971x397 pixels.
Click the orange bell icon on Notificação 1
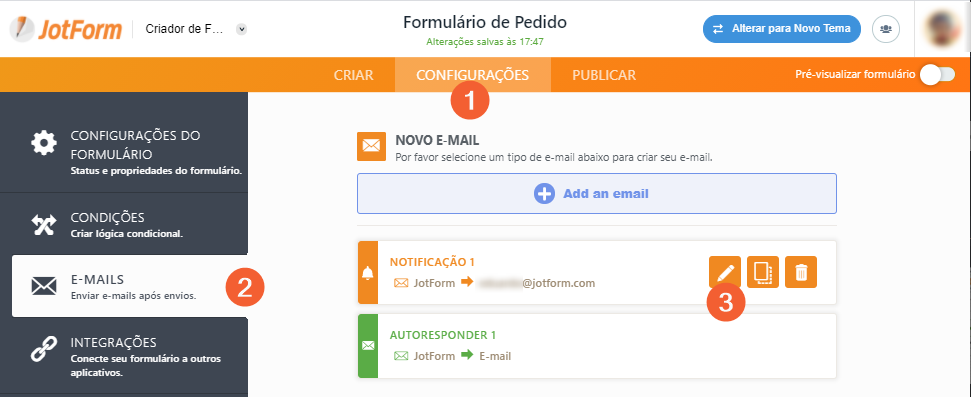coord(368,273)
